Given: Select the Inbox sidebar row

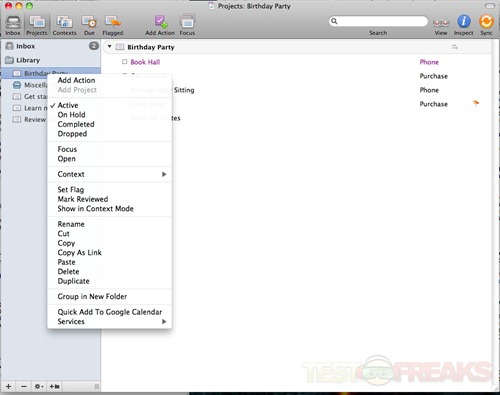Looking at the screenshot, I should [x=50, y=46].
